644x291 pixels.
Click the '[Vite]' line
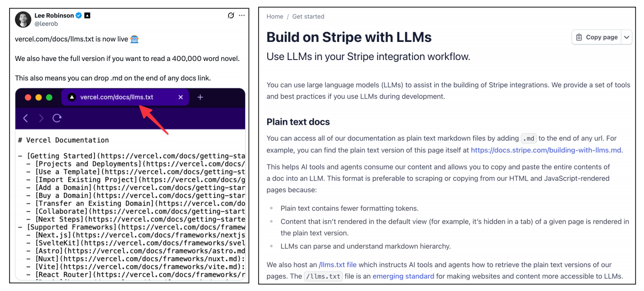click(135, 267)
